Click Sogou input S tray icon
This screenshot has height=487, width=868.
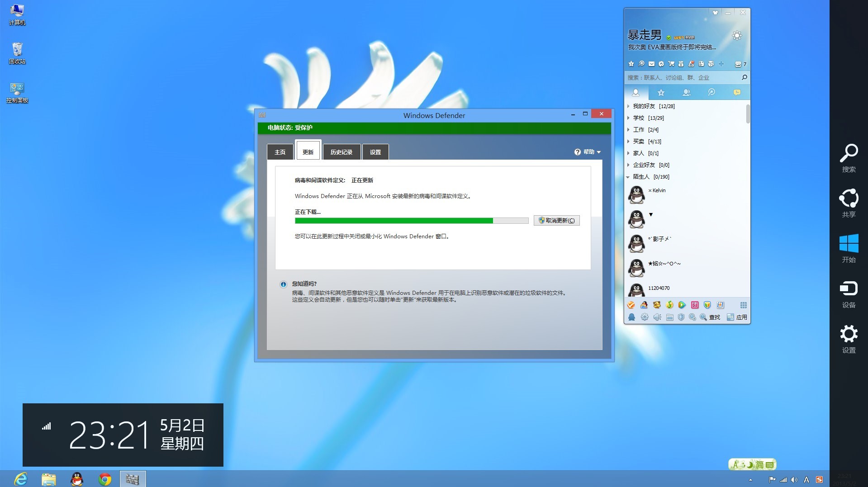click(819, 480)
